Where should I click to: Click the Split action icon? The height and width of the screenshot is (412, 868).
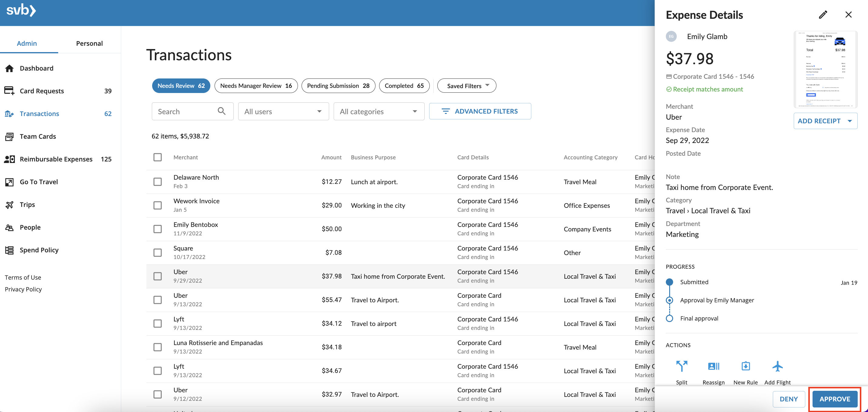click(x=682, y=366)
